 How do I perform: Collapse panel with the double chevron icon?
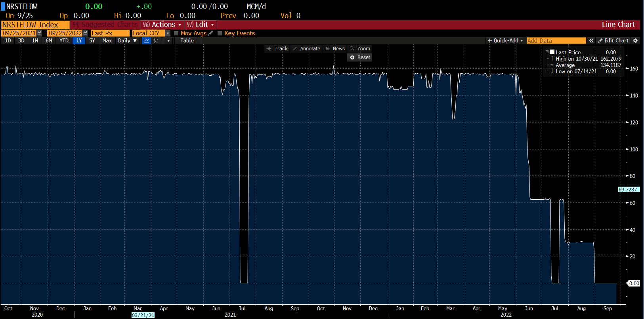591,41
